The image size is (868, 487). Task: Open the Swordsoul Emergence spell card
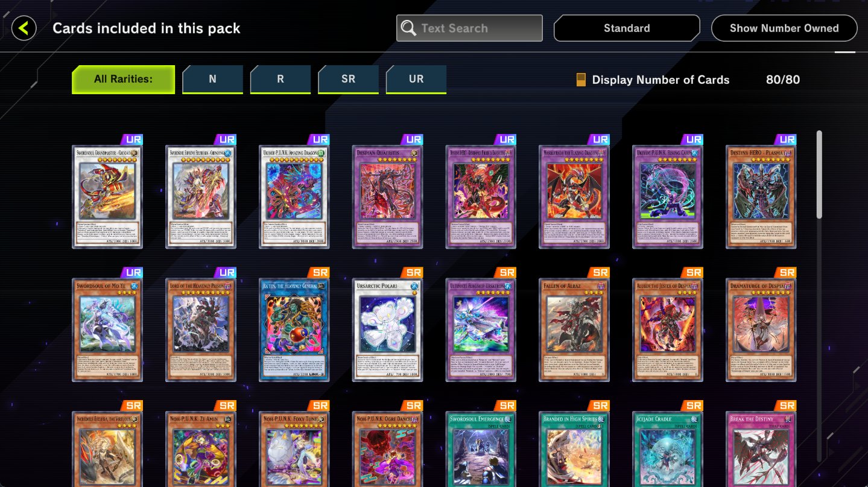(481, 448)
